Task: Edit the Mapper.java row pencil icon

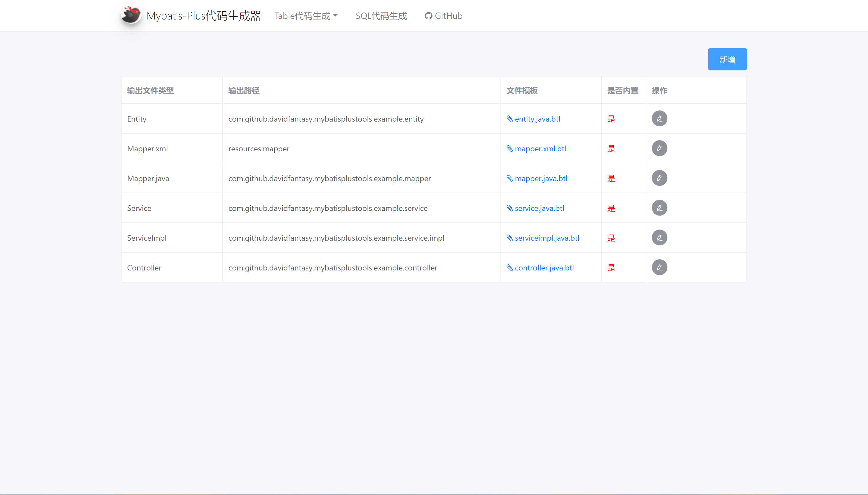Action: (659, 178)
